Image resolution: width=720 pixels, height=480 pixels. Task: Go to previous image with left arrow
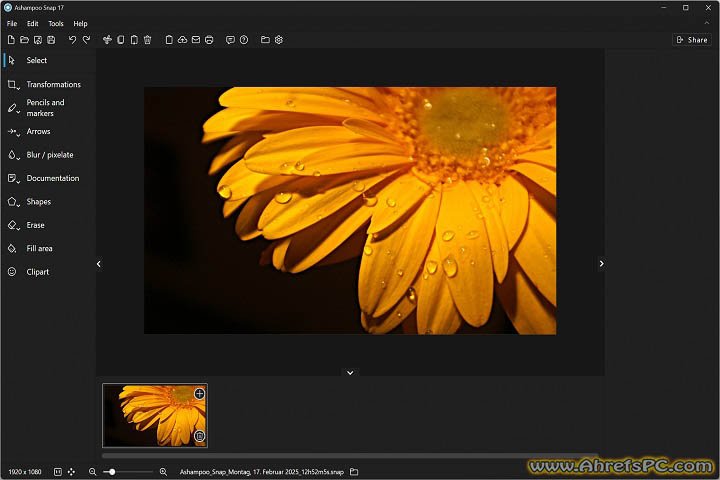(x=99, y=264)
